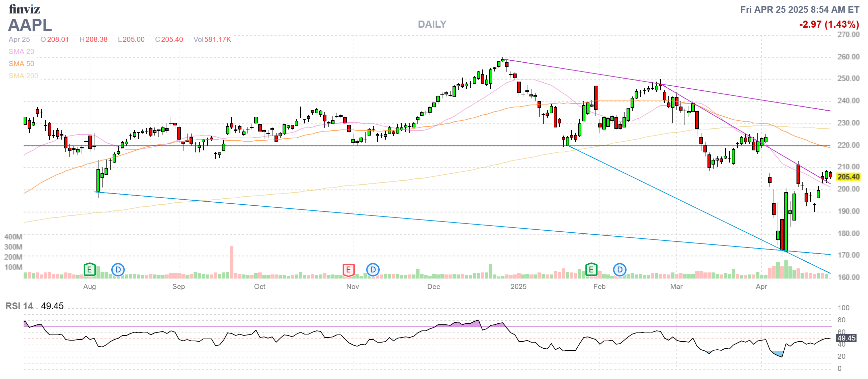Open the August dividend D marker
This screenshot has height=379, width=868.
tap(118, 270)
